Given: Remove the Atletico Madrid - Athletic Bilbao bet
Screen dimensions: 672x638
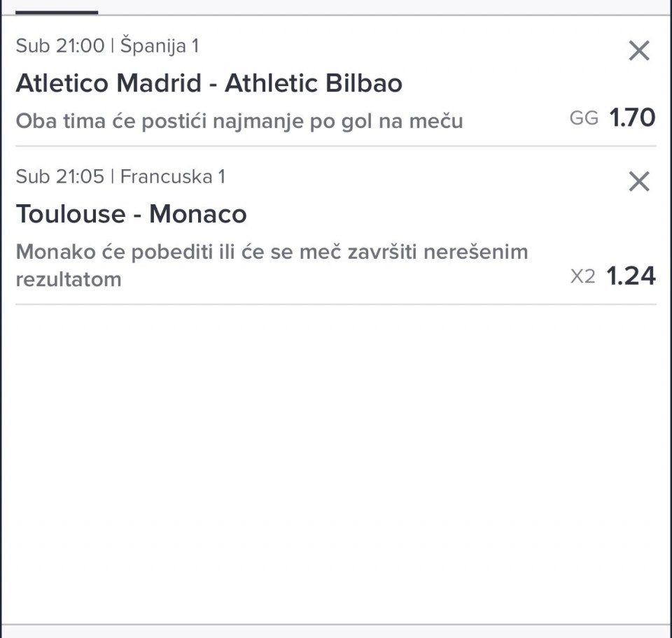Looking at the screenshot, I should pos(638,51).
